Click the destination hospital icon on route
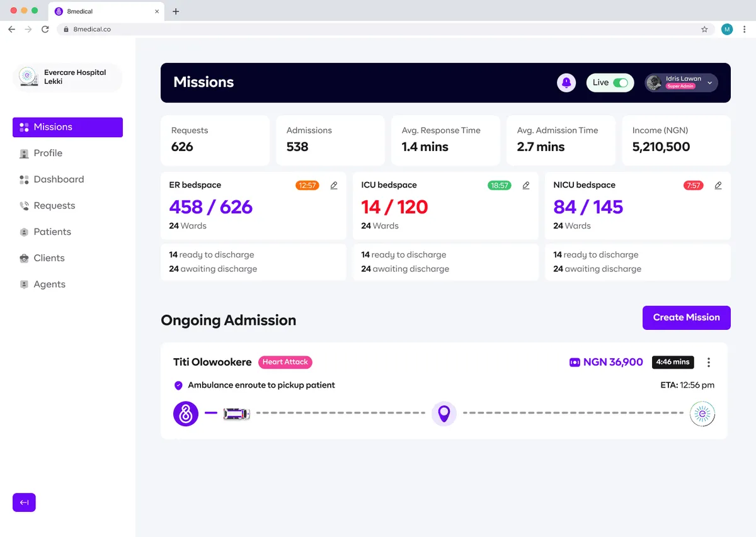The image size is (756, 537). coord(702,414)
